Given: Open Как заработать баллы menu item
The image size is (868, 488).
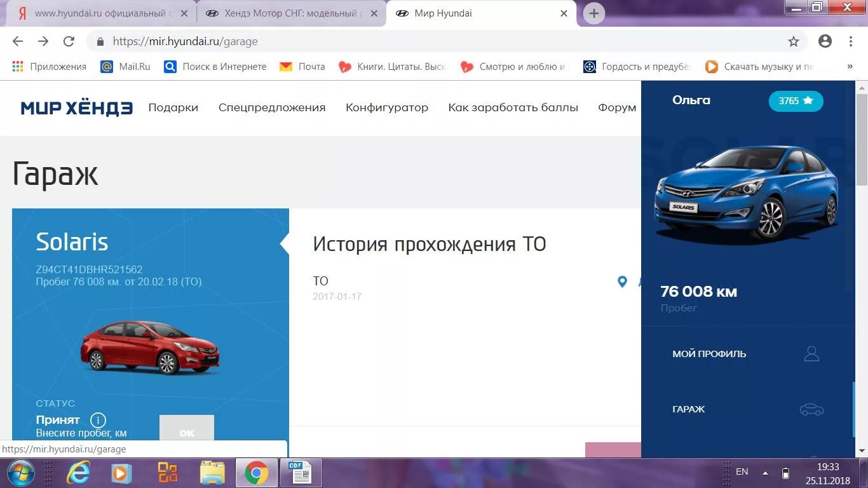Looking at the screenshot, I should [513, 107].
